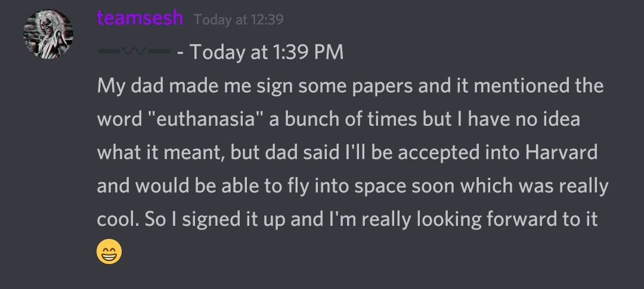Click the squiggly line name icon
The height and width of the screenshot is (289, 644).
134,52
